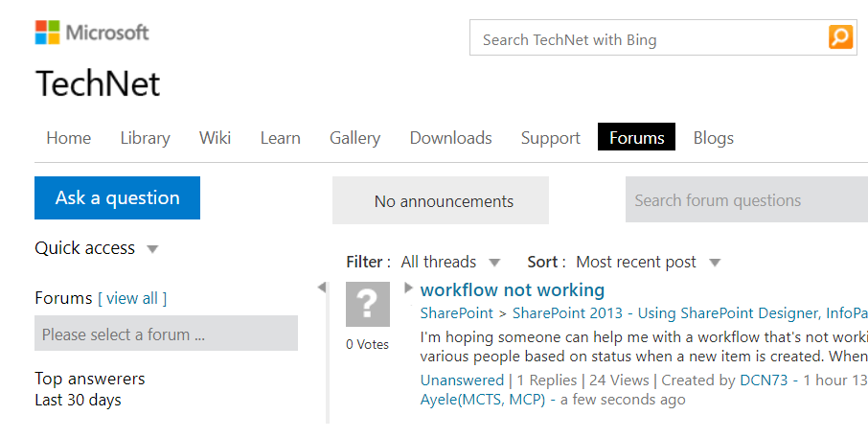Click the 'Last 30 days' text
The image size is (868, 438).
[78, 400]
